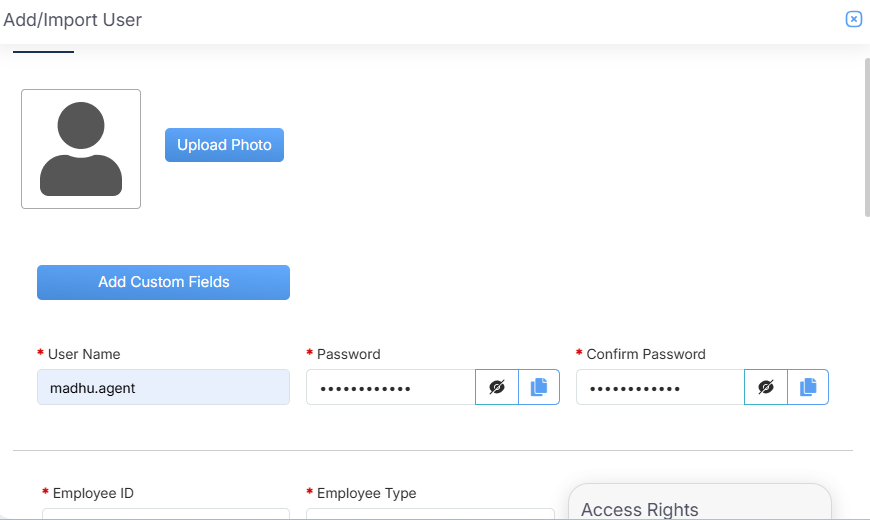This screenshot has width=870, height=520.
Task: Click into the Password input field
Action: pos(390,387)
